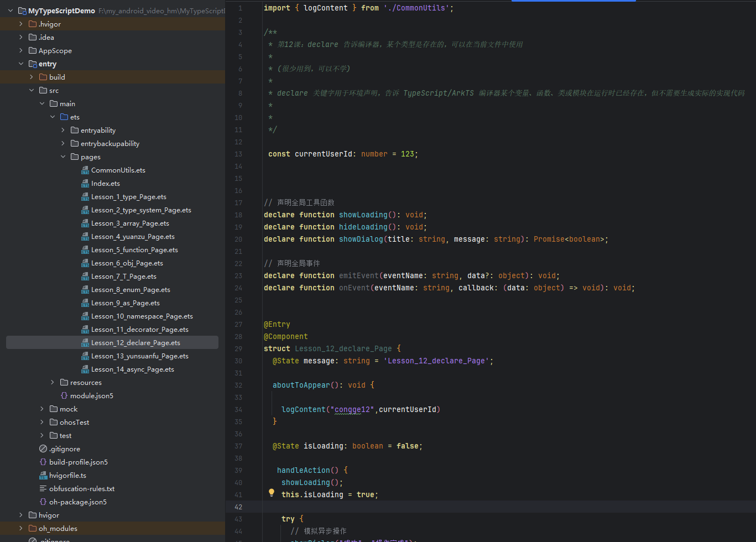
Task: Click line number 42 in the gutter
Action: pyautogui.click(x=238, y=507)
